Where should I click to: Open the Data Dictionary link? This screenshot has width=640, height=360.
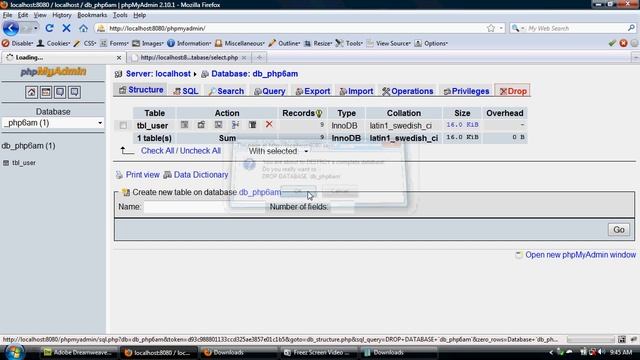pyautogui.click(x=201, y=175)
